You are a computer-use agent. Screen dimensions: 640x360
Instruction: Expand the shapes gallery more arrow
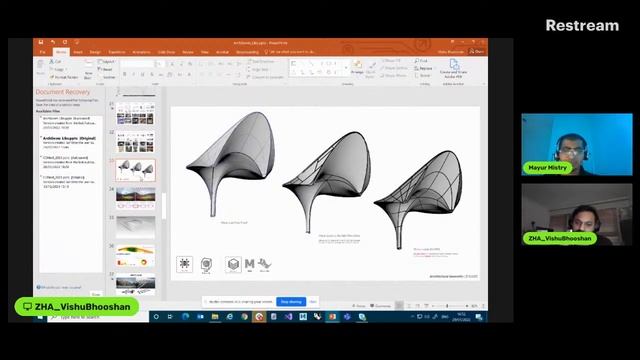[347, 68]
